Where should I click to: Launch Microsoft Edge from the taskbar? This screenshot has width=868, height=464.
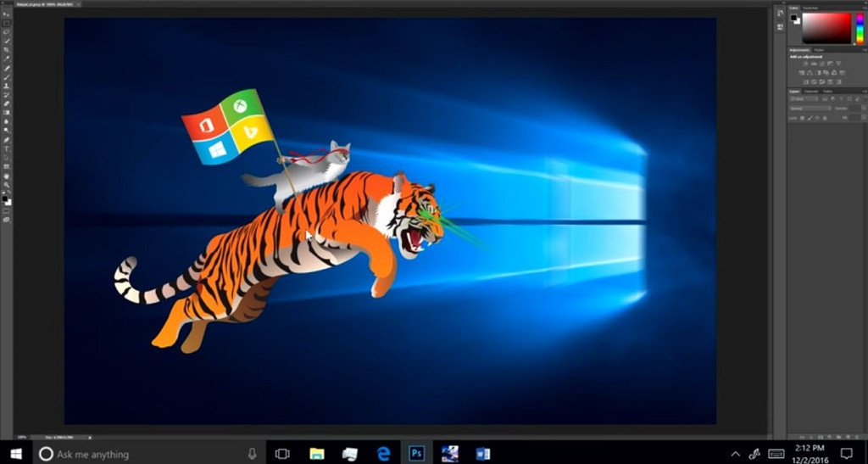pos(383,454)
